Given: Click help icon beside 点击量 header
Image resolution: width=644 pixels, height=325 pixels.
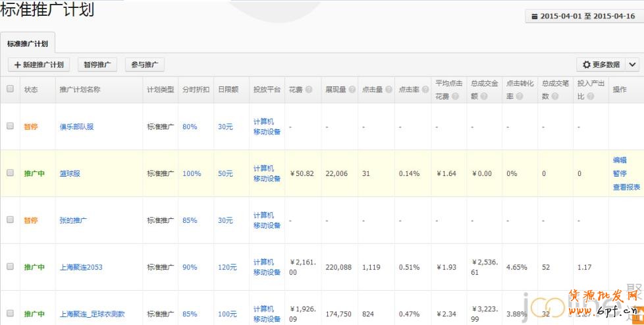Looking at the screenshot, I should [x=389, y=90].
